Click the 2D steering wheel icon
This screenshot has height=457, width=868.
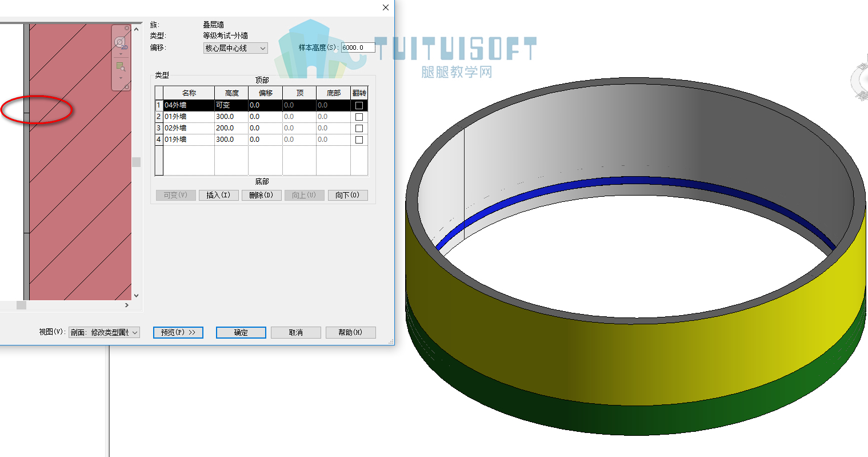(x=121, y=43)
